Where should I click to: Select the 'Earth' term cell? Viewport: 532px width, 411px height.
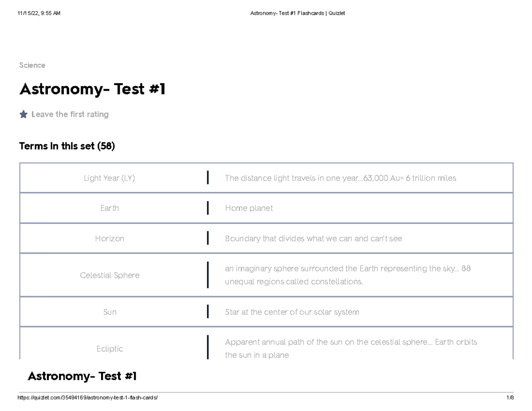110,208
